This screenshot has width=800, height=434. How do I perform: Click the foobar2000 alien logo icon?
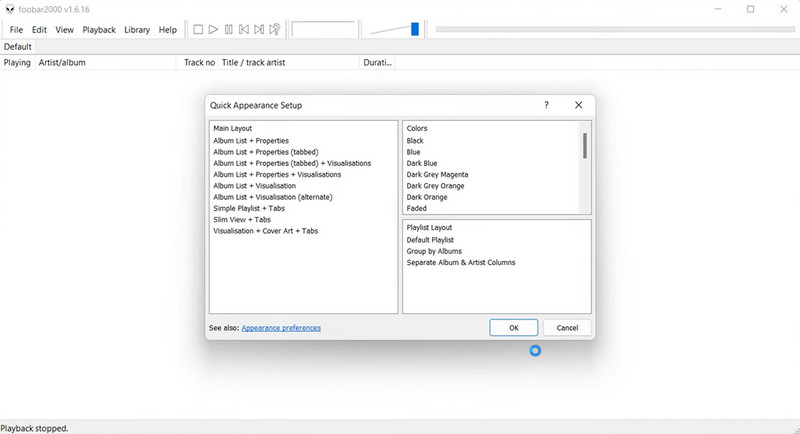[10, 9]
